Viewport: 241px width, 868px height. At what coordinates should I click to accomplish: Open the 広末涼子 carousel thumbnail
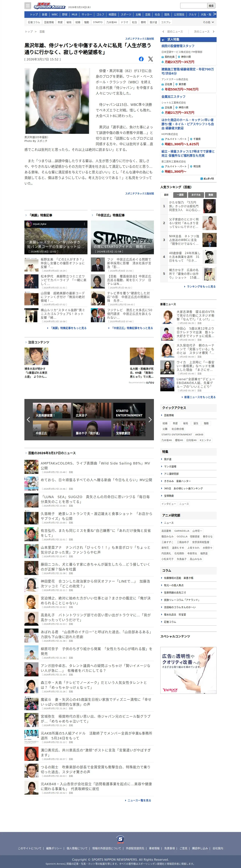click(92, 410)
